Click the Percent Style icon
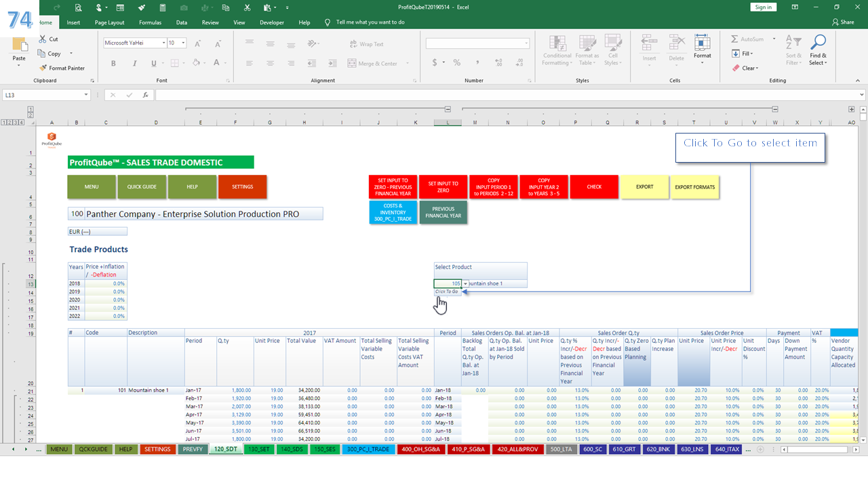Image resolution: width=868 pixels, height=488 pixels. coord(457,62)
